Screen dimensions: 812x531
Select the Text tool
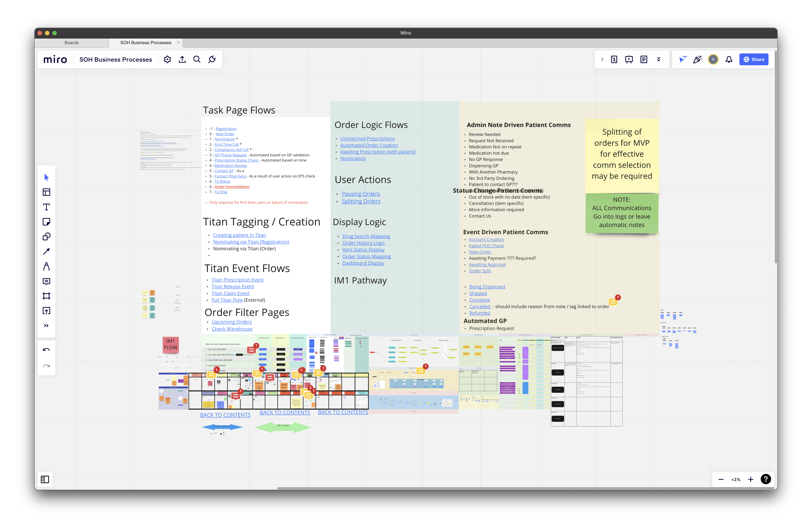pos(46,207)
